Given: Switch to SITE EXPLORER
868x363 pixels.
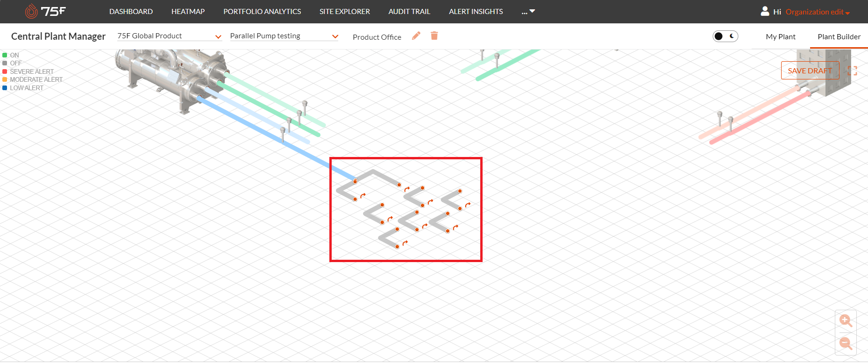Looking at the screenshot, I should 345,12.
